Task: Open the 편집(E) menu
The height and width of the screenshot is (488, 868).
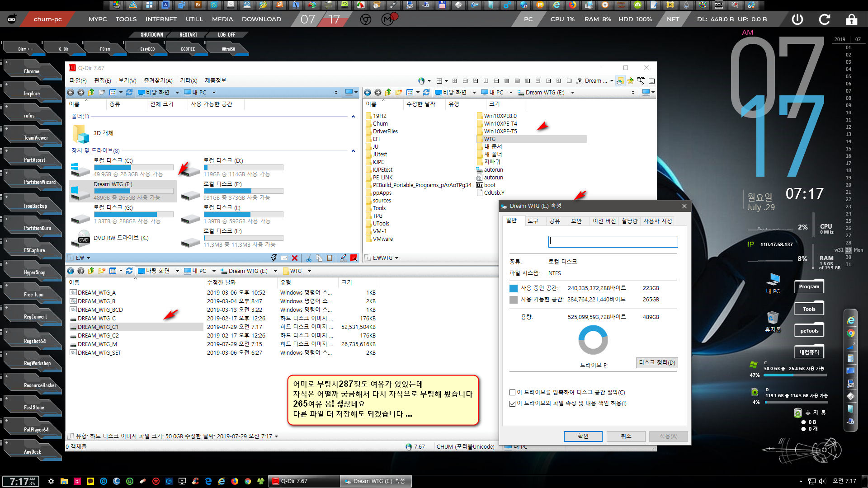Action: pyautogui.click(x=102, y=80)
